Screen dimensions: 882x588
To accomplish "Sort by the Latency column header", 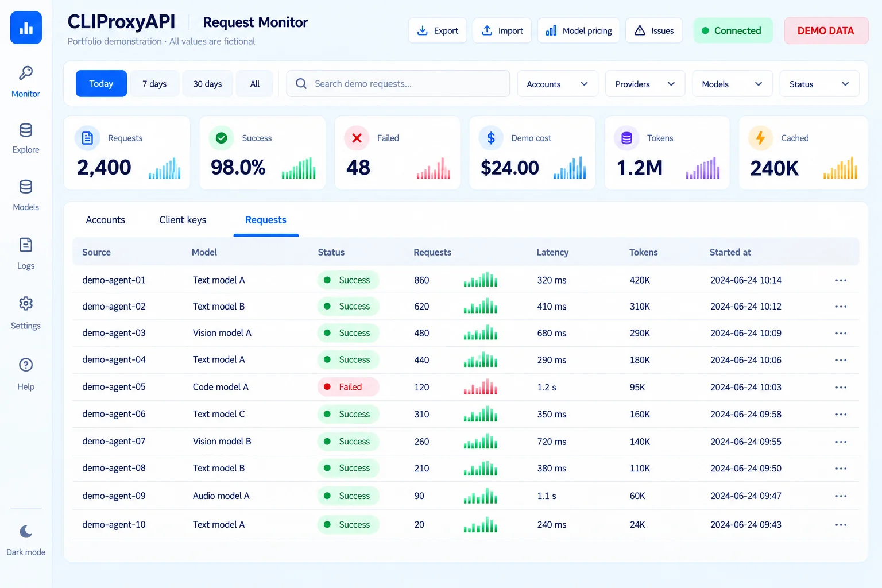I will [552, 252].
